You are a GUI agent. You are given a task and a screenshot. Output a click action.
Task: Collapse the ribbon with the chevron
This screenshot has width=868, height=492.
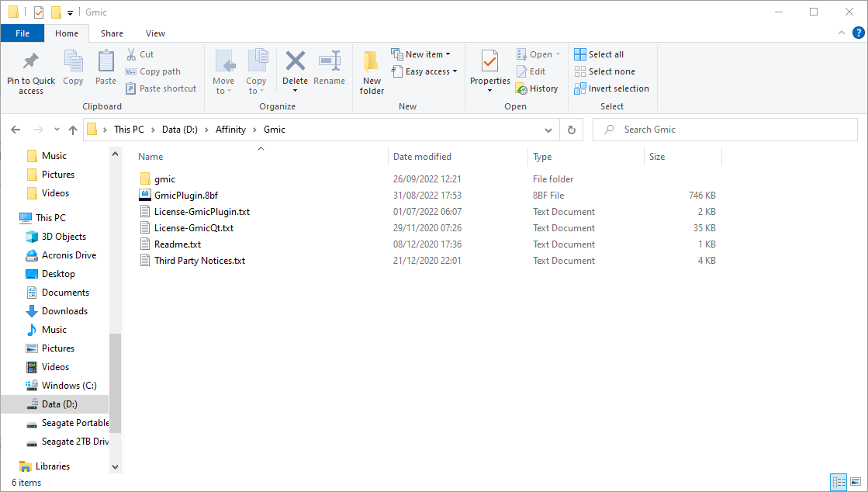click(842, 33)
